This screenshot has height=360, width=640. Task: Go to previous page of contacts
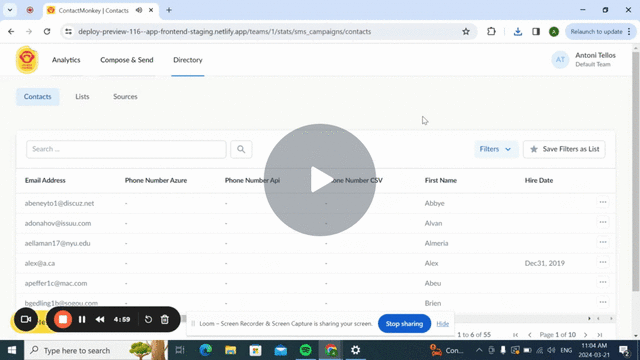pos(530,335)
